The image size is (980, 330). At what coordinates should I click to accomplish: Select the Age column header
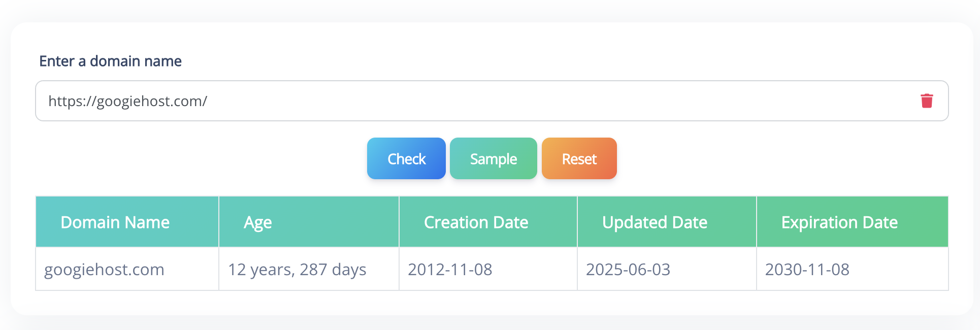258,222
